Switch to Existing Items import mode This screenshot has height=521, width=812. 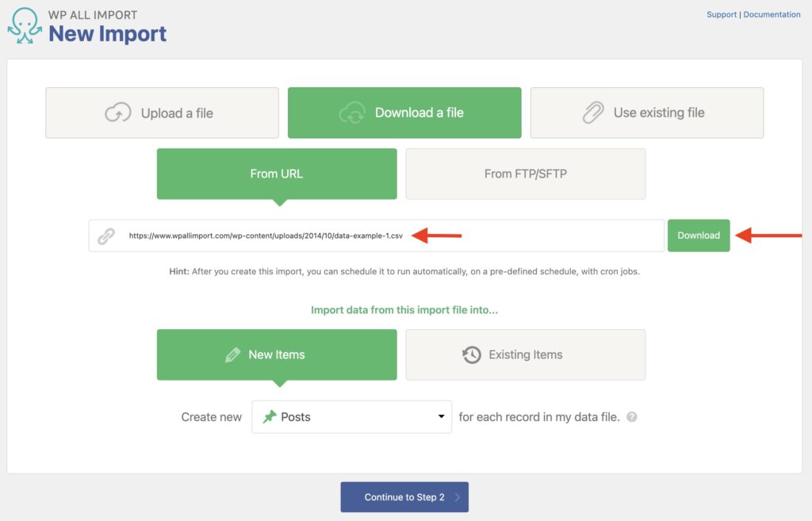[x=525, y=354]
